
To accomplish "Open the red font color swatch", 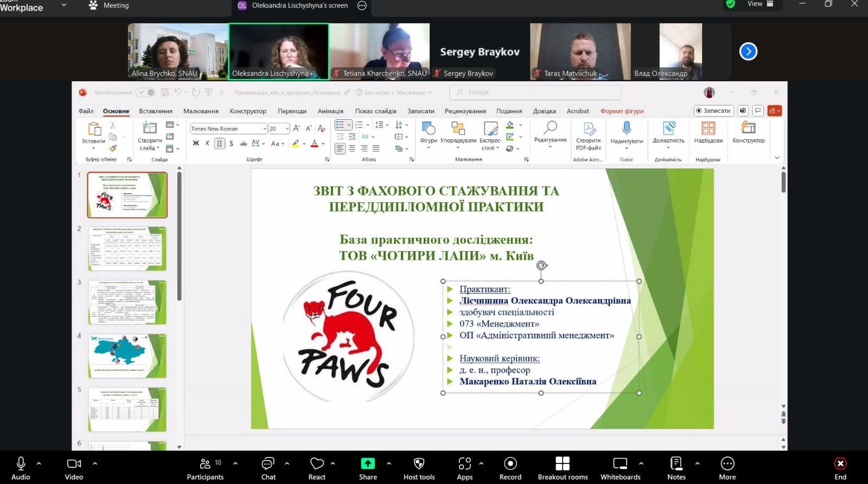I will (314, 144).
